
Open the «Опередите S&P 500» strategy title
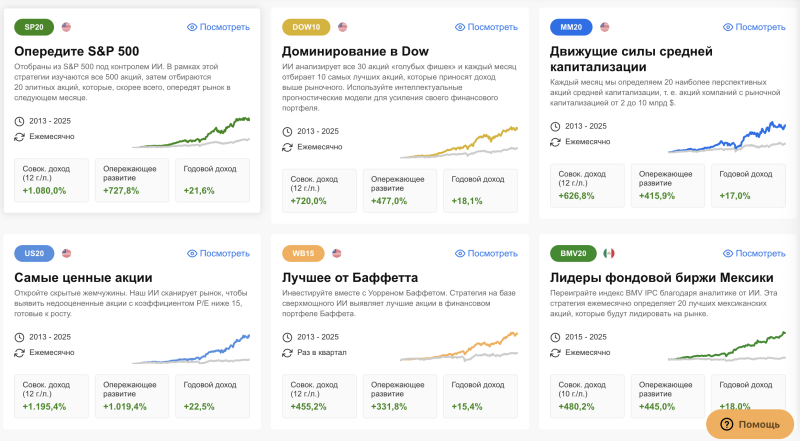77,50
